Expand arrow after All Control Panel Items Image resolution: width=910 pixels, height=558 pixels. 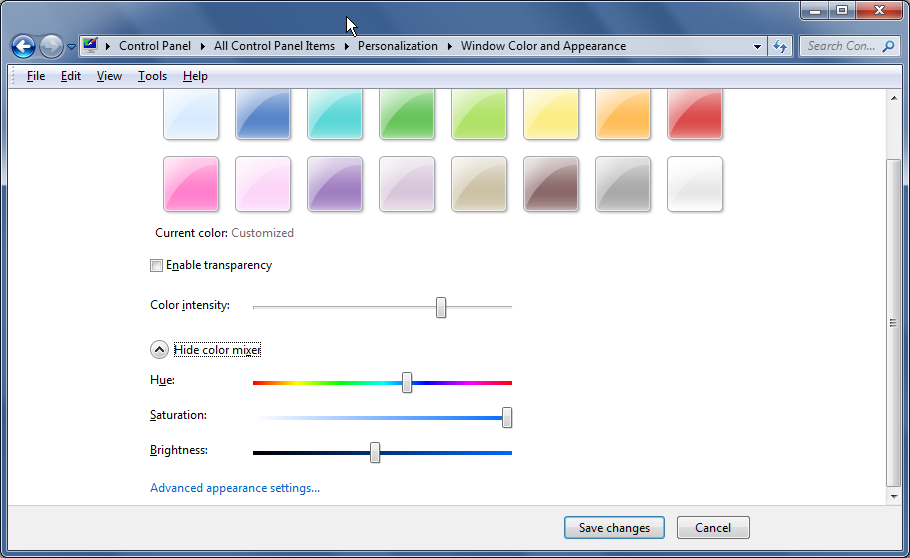coord(346,46)
